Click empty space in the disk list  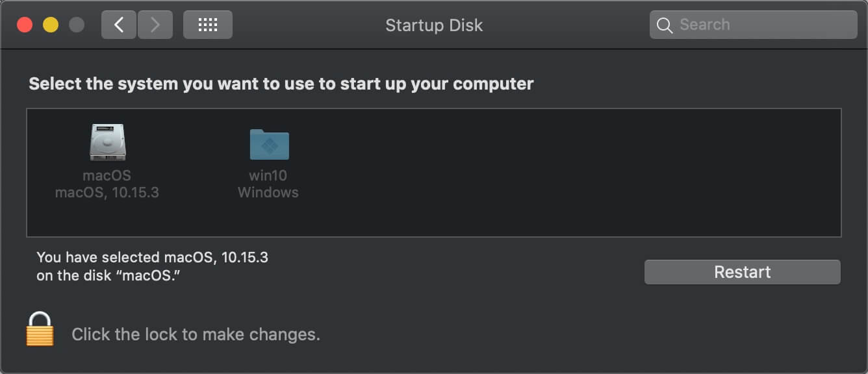coord(552,175)
